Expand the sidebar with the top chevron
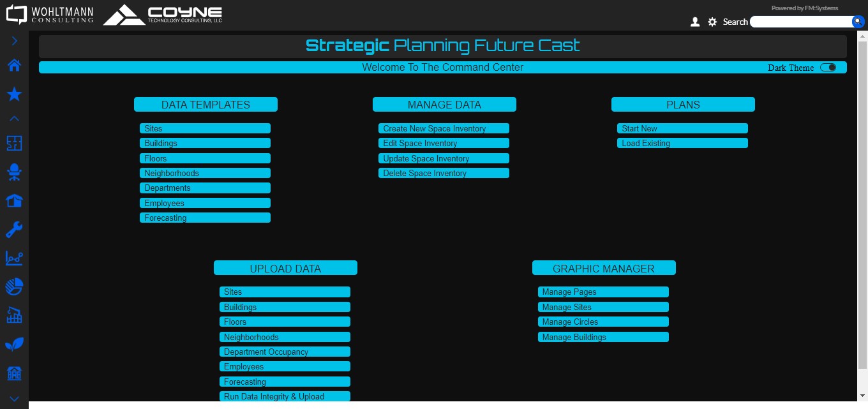The height and width of the screenshot is (409, 868). tap(14, 41)
